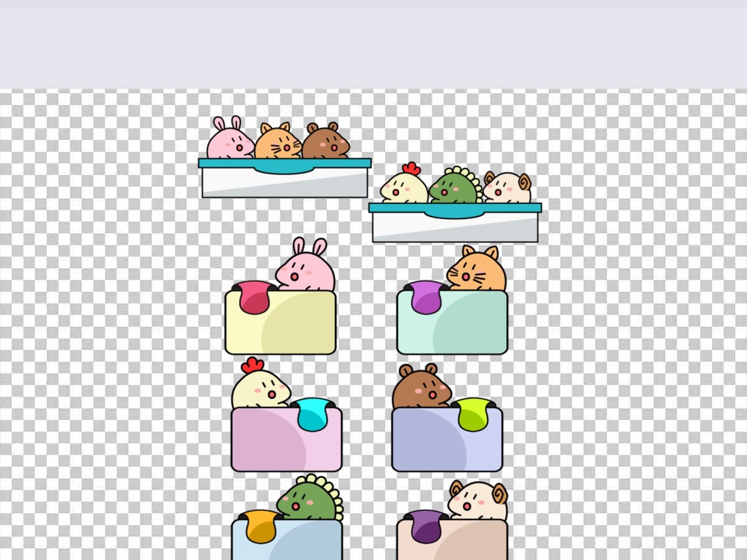747x560 pixels.
Task: Click the brown bear on the shelf
Action: 326,141
